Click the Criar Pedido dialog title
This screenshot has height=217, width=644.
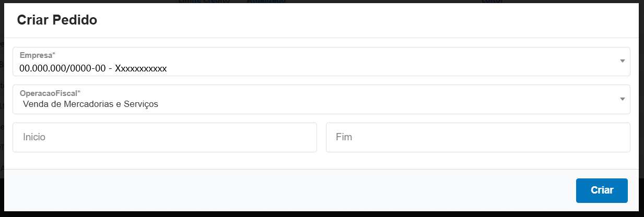(57, 20)
